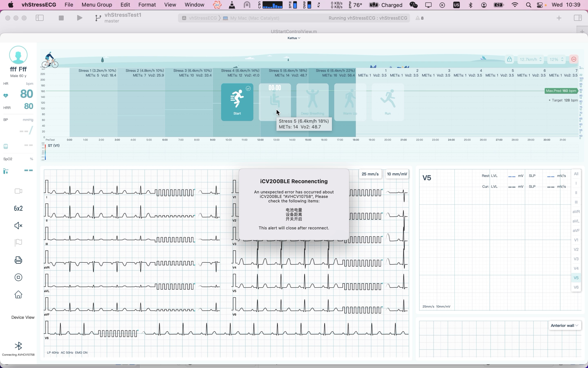This screenshot has height=368, width=588.
Task: Click the Target 128 bpm label
Action: coord(563,100)
